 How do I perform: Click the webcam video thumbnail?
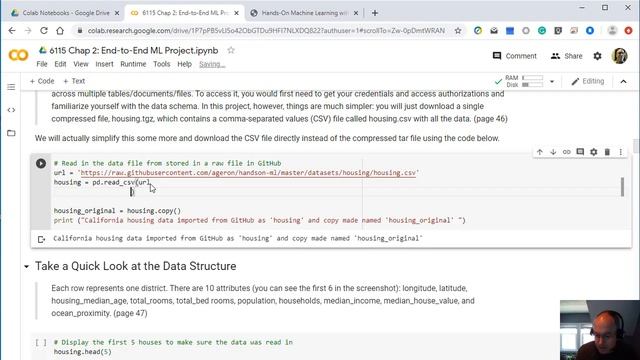pyautogui.click(x=600, y=330)
